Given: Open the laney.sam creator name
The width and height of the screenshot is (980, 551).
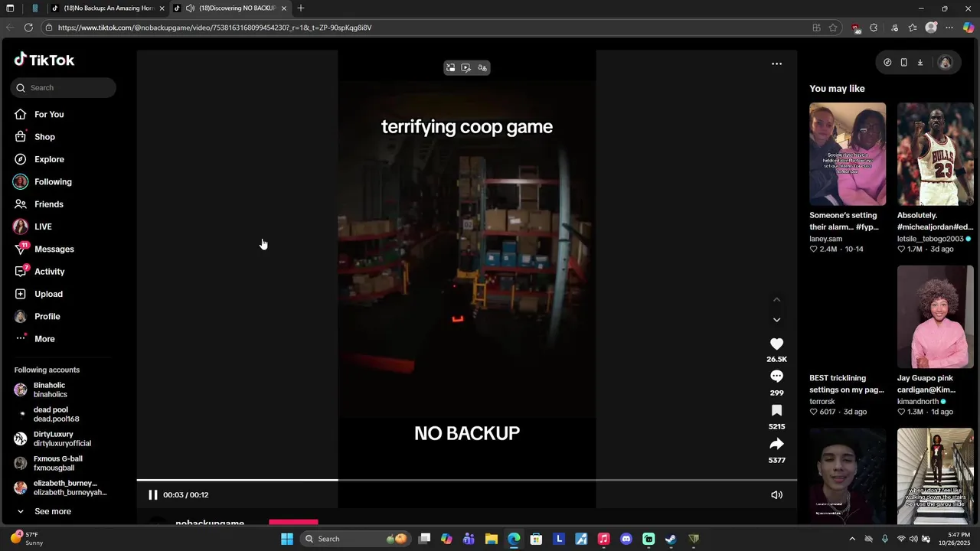Looking at the screenshot, I should [x=825, y=239].
